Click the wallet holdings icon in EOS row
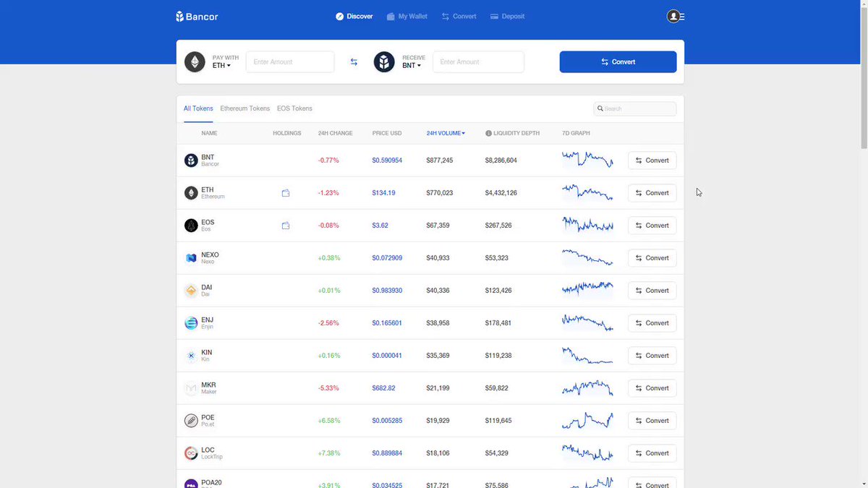This screenshot has width=868, height=488. (286, 226)
